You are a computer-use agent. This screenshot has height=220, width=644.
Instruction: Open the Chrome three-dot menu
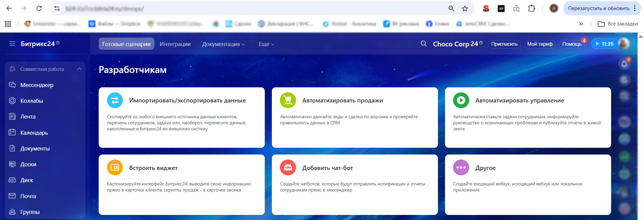point(635,8)
